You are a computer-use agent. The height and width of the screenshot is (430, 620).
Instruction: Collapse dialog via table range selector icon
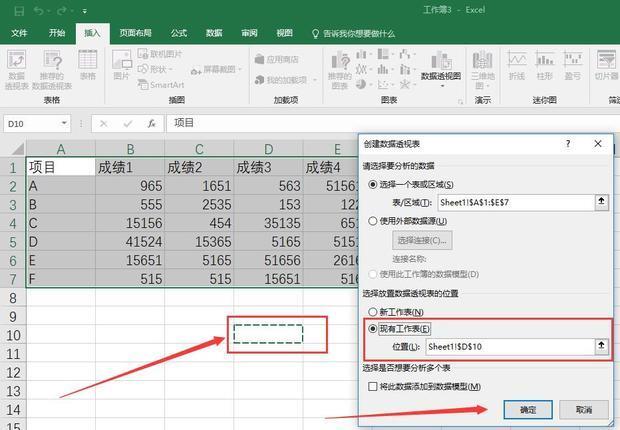(602, 202)
